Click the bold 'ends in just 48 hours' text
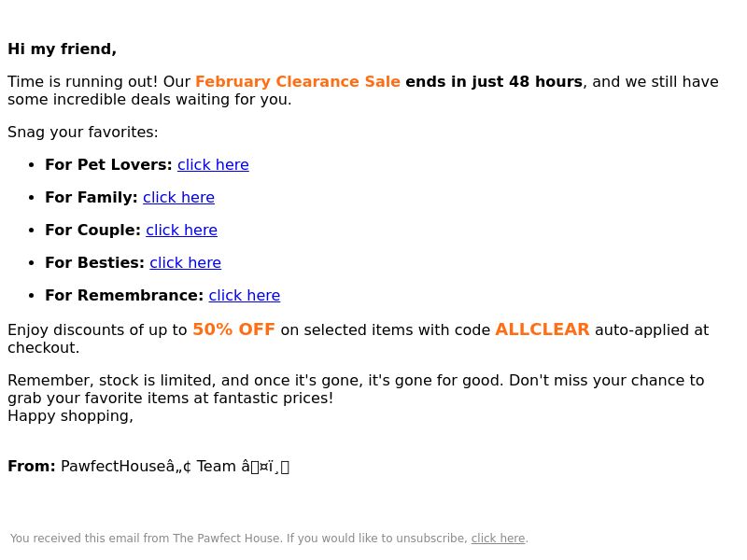The image size is (747, 560). pos(494,82)
